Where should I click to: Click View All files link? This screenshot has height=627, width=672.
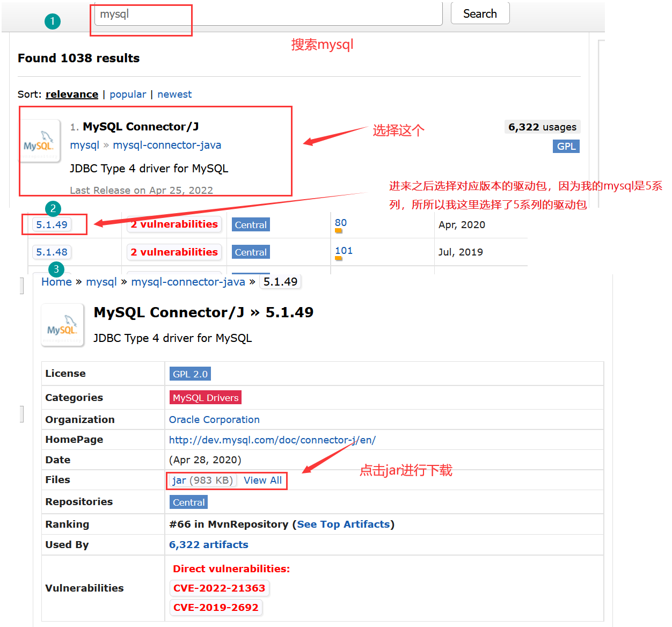click(x=262, y=480)
